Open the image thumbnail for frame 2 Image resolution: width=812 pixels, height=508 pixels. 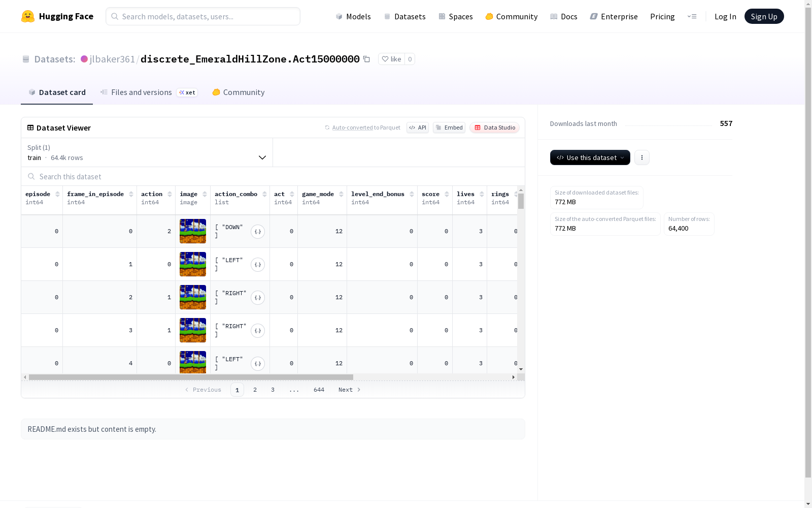[x=193, y=297]
